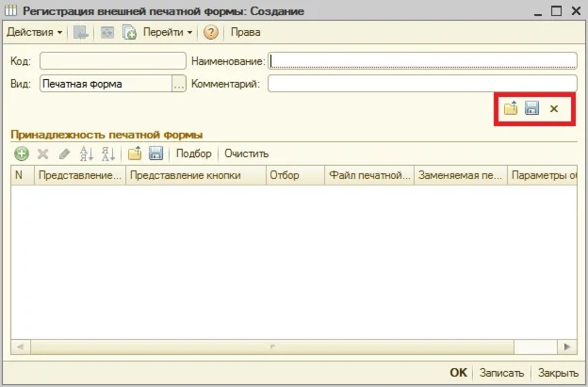
Task: Click floppy disk icon under Комментарий field
Action: (x=531, y=109)
